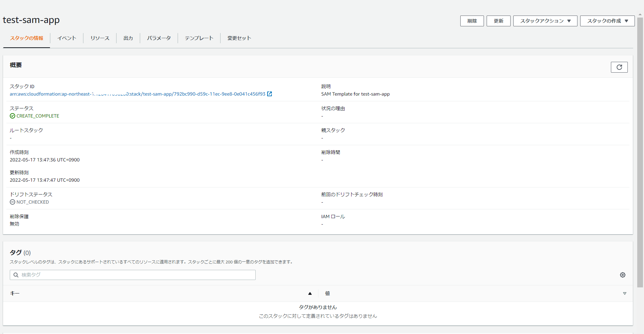644x334 pixels.
Task: Select the スタックの情報 tab
Action: pos(27,38)
